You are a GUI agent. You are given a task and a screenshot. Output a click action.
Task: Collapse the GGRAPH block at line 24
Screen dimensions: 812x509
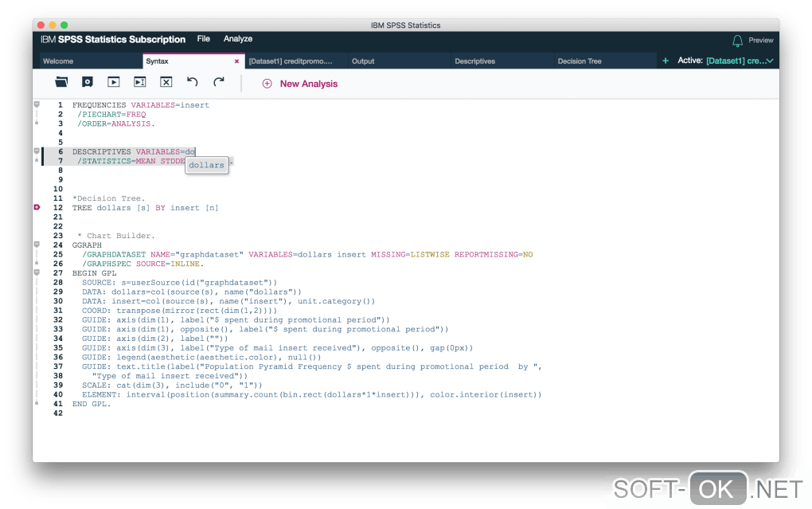tap(37, 245)
